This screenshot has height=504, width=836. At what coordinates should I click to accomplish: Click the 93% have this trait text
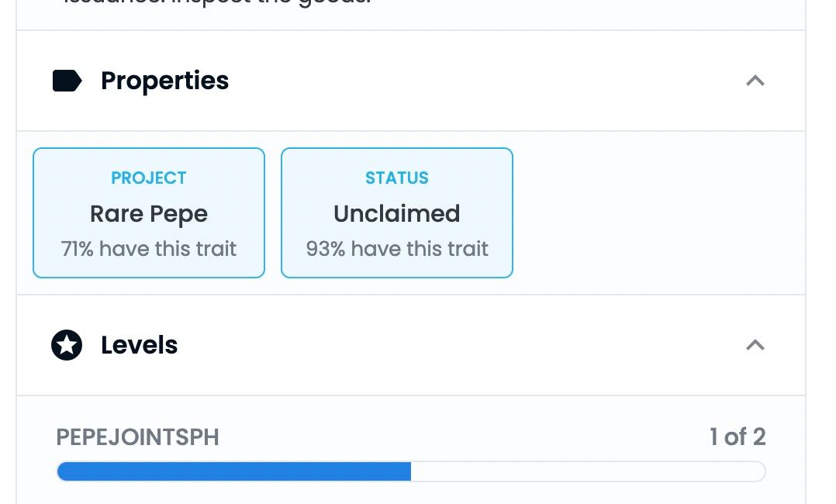pyautogui.click(x=397, y=249)
